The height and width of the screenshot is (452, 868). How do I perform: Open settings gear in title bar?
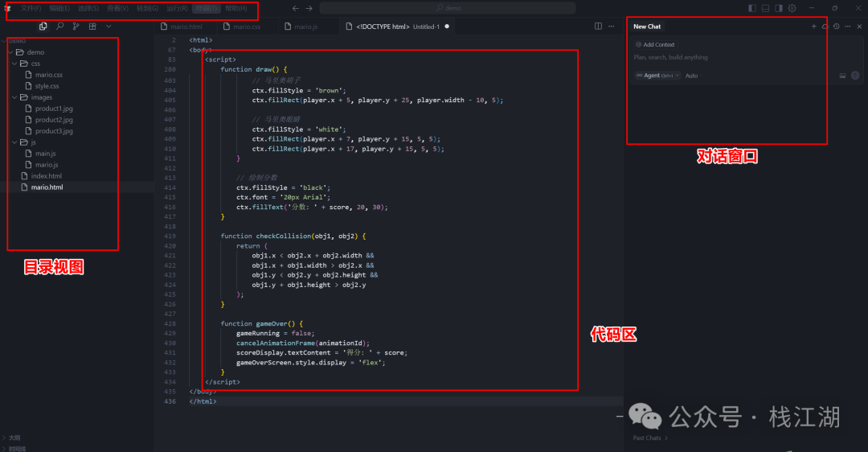click(x=792, y=8)
